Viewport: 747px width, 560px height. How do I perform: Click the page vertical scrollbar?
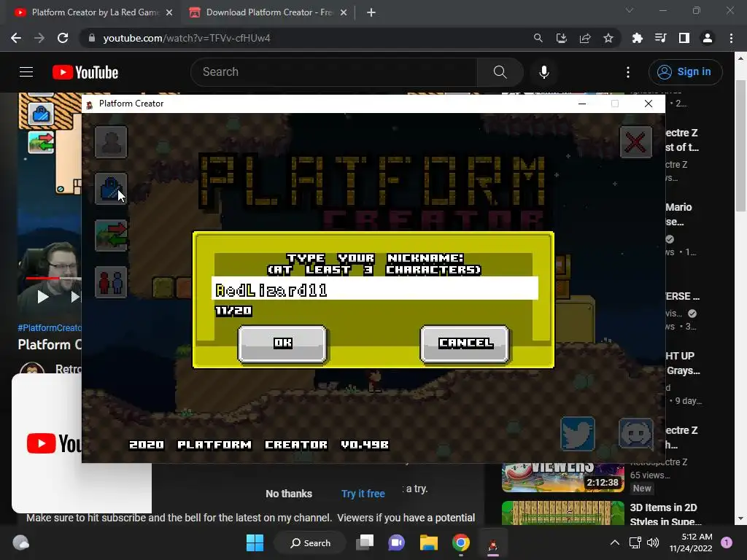click(740, 146)
